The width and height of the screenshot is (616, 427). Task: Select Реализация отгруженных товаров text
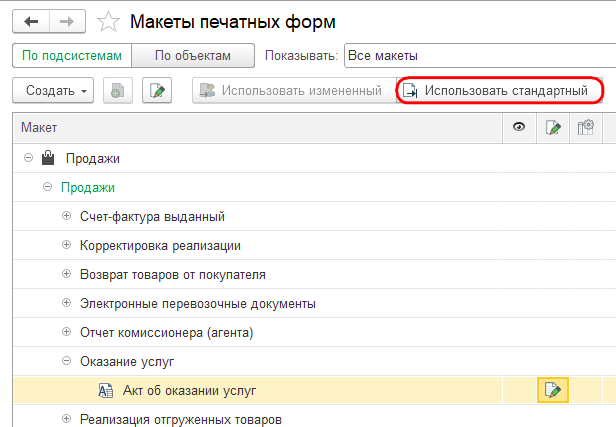(181, 420)
